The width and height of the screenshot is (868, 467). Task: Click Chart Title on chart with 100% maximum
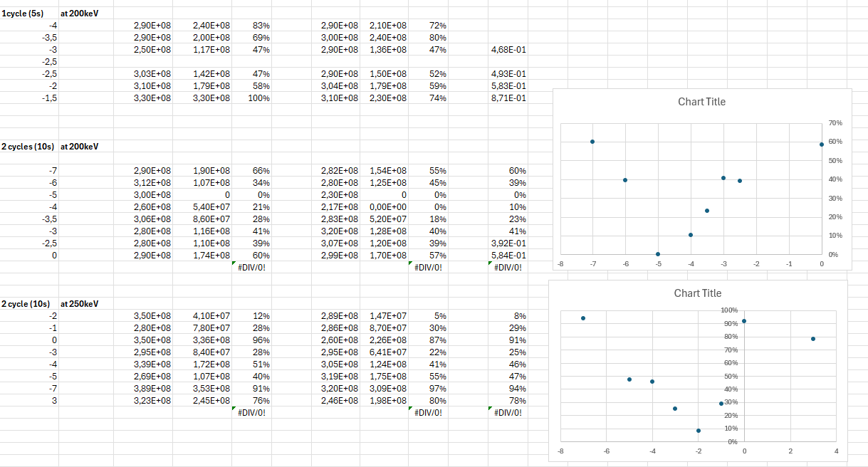tap(698, 293)
